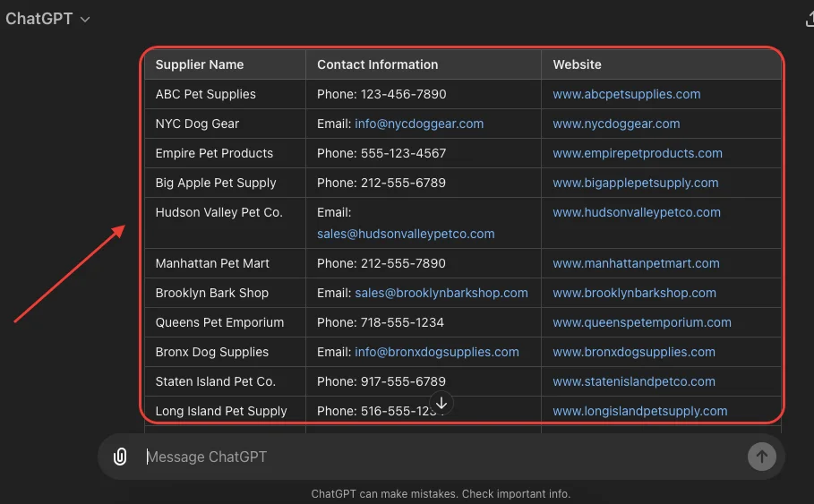Click the Bronx Dog Supplies cell
Image resolution: width=814 pixels, height=504 pixels.
pos(225,352)
